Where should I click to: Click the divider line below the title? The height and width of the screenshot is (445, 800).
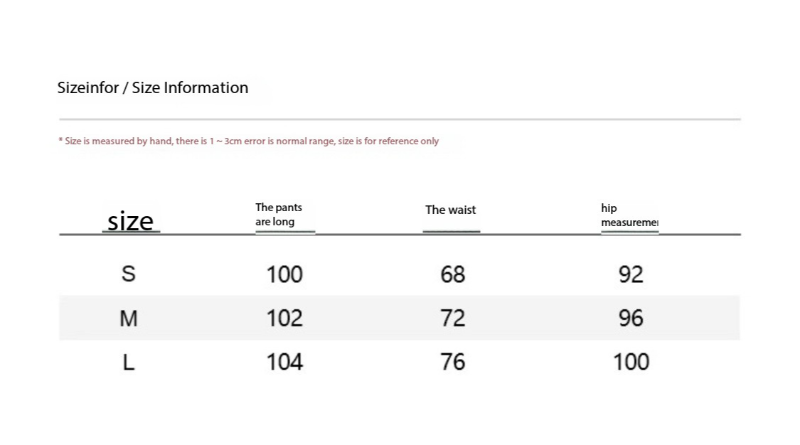(400, 119)
